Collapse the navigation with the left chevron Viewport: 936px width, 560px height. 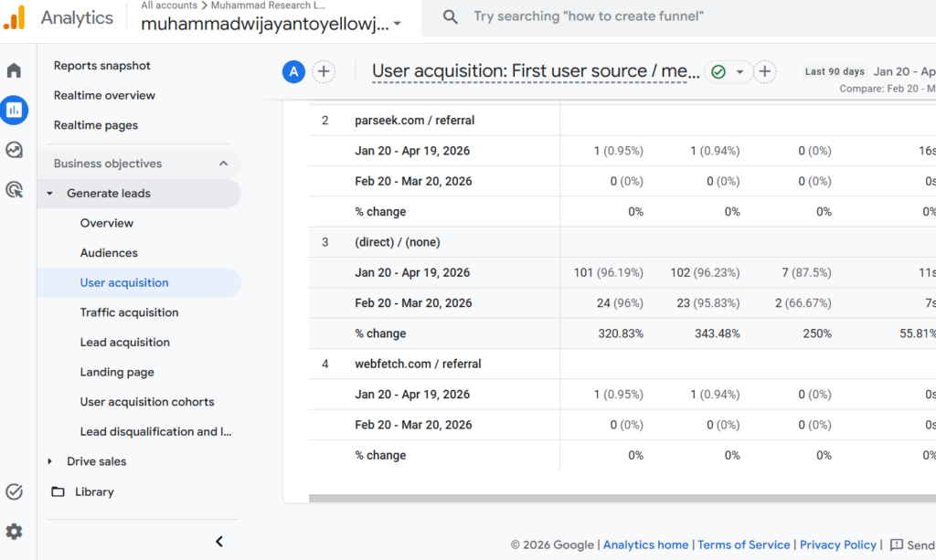219,541
